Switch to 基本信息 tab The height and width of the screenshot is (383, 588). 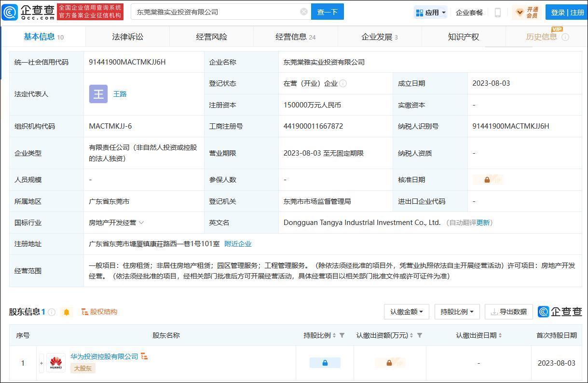(x=43, y=37)
